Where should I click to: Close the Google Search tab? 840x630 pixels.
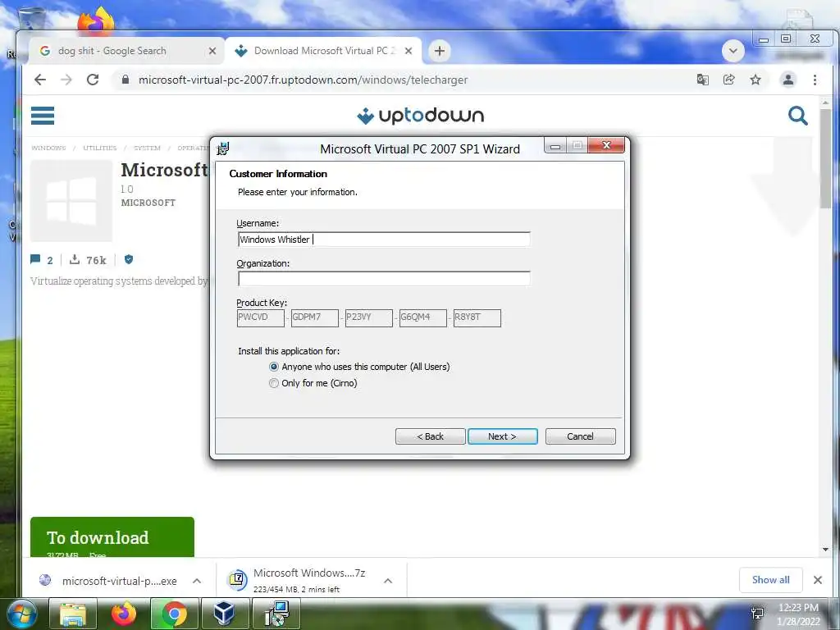point(212,51)
